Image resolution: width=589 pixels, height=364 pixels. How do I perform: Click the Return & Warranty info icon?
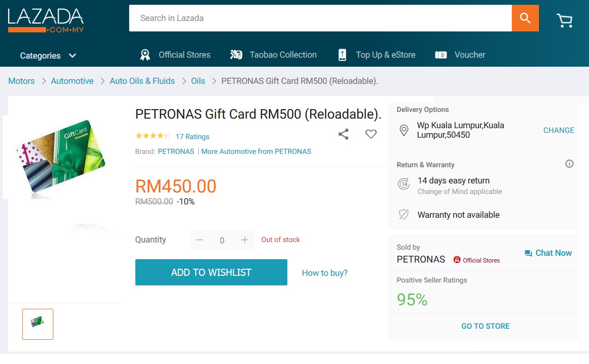(569, 164)
